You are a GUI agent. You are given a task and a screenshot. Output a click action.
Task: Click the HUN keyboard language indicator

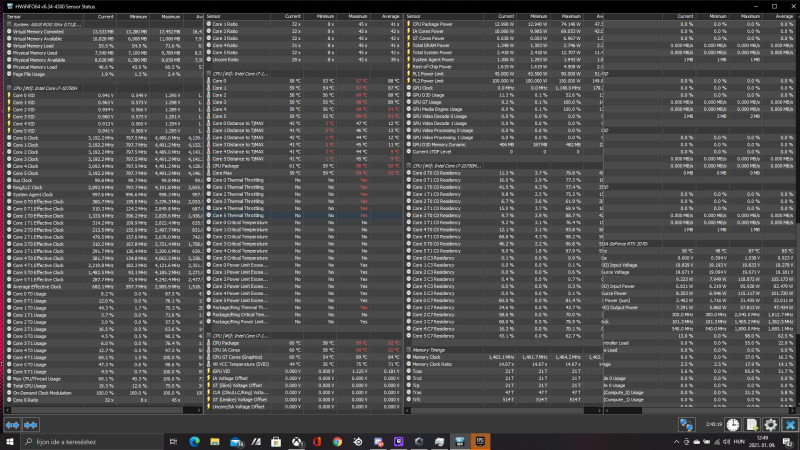click(x=739, y=442)
